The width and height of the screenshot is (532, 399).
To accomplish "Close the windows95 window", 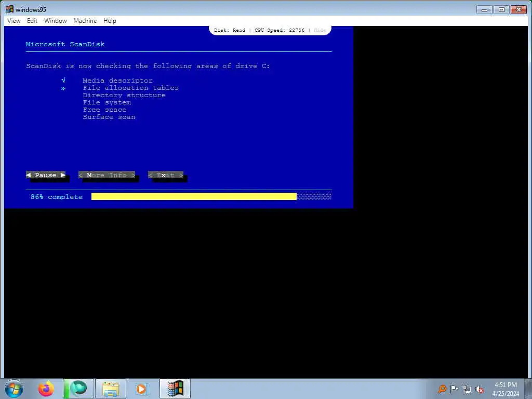I will point(518,9).
